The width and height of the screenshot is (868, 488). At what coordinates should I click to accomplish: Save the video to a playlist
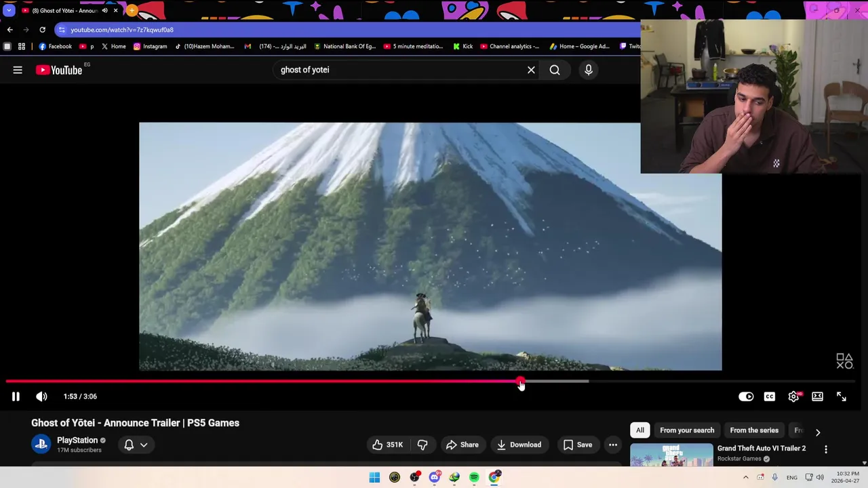(x=578, y=445)
